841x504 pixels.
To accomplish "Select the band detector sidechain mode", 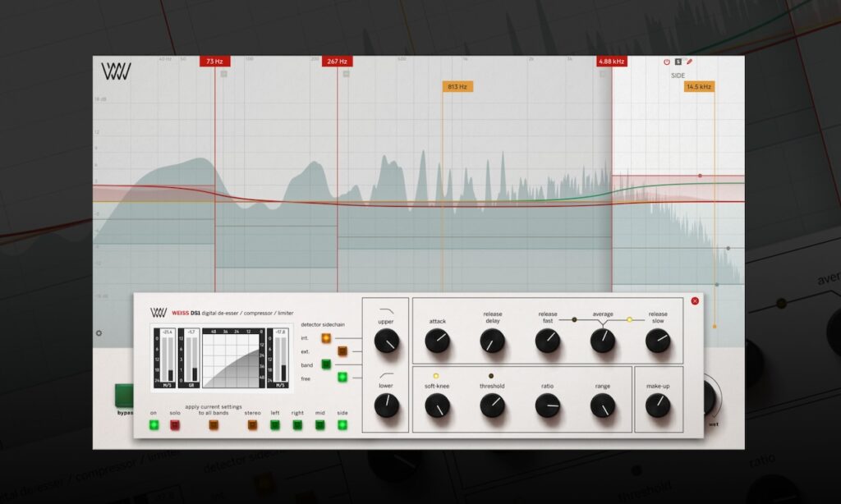I will (326, 364).
